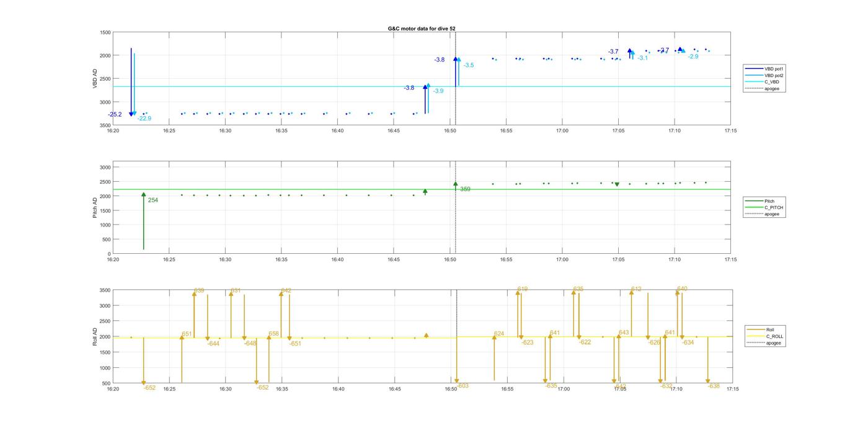Click the 0 tick on Pitch AD axis
The image size is (868, 430).
pos(109,254)
